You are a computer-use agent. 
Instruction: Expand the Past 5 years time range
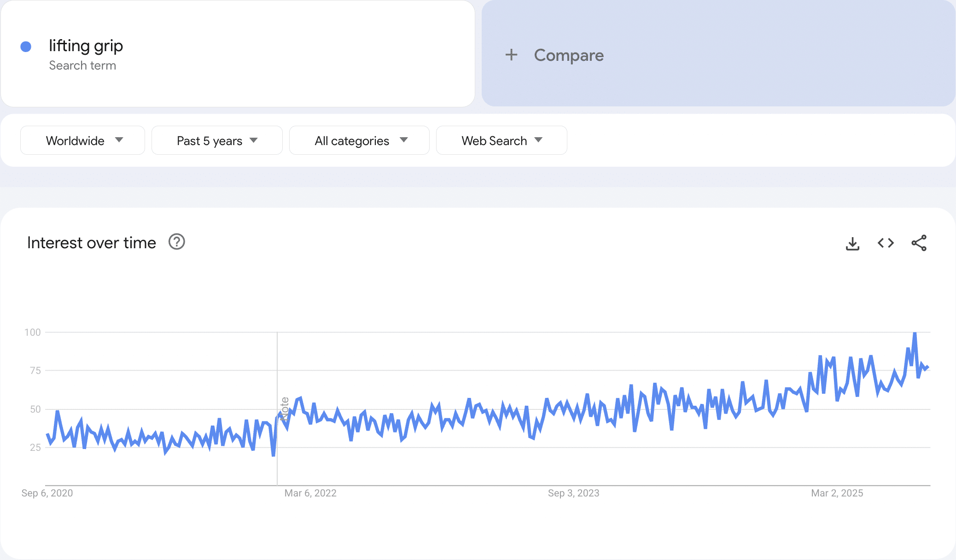217,140
